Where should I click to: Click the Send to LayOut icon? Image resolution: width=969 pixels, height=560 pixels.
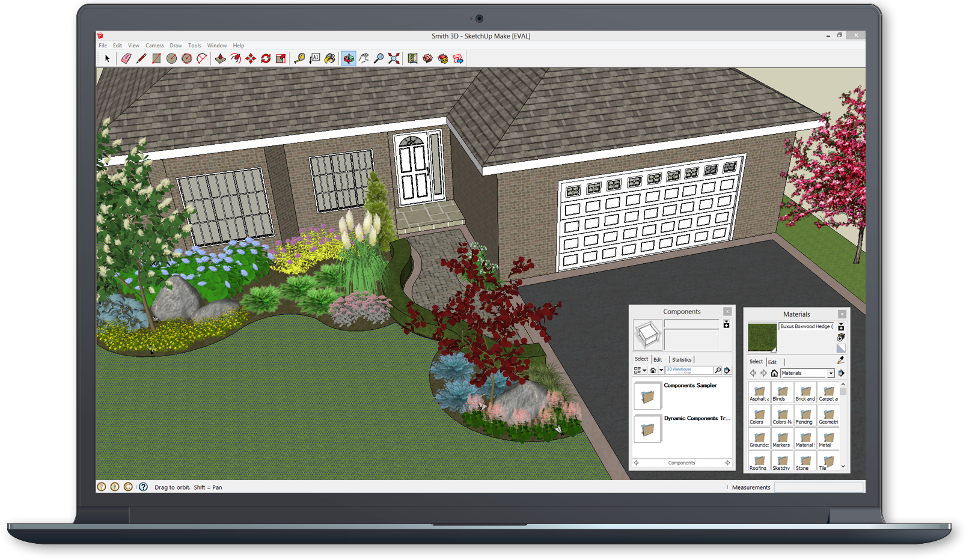458,58
